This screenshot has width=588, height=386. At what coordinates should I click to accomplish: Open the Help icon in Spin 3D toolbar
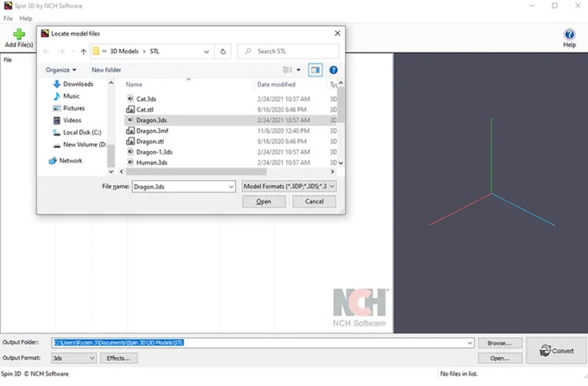point(569,35)
